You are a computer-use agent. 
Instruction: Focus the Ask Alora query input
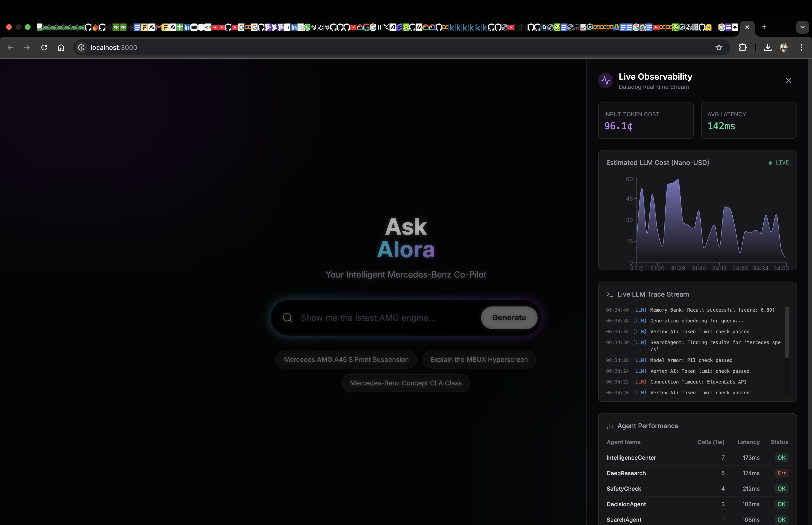pos(387,318)
